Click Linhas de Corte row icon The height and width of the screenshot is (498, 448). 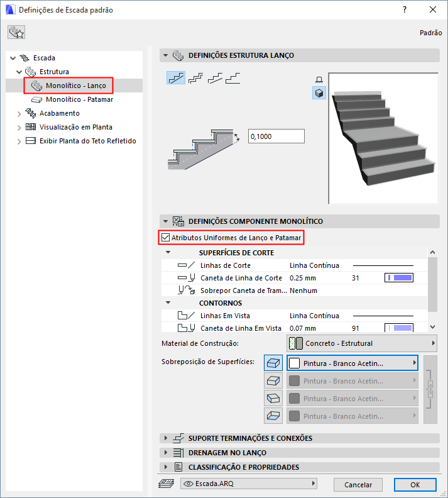186,265
